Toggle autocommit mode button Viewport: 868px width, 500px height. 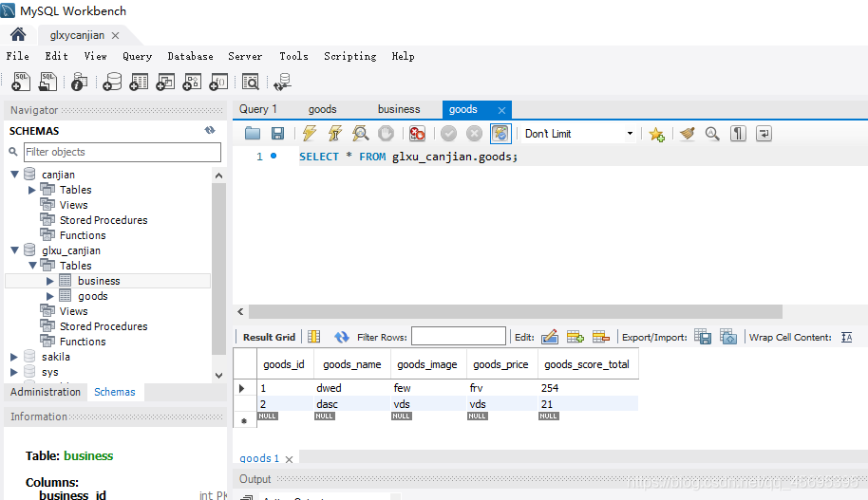(500, 133)
